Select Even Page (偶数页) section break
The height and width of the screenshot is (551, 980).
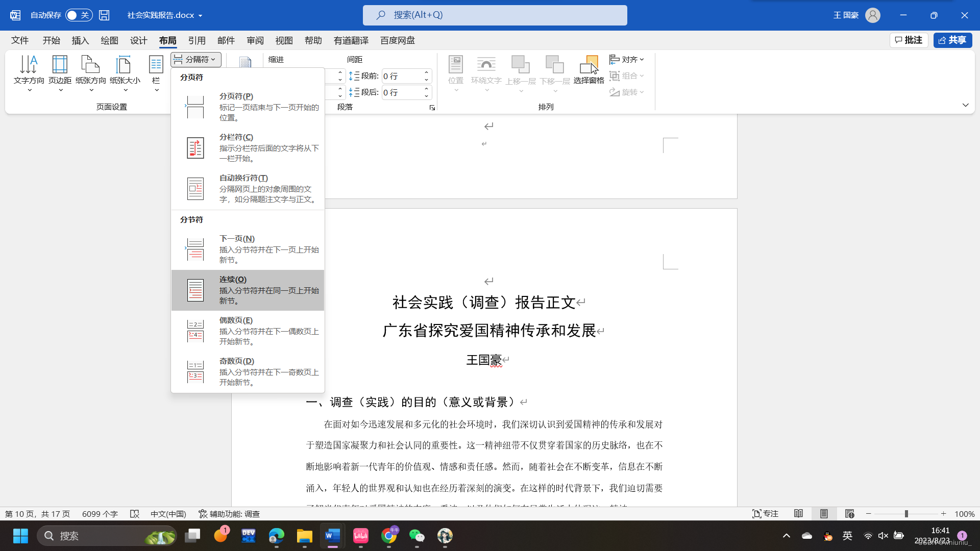tap(248, 331)
